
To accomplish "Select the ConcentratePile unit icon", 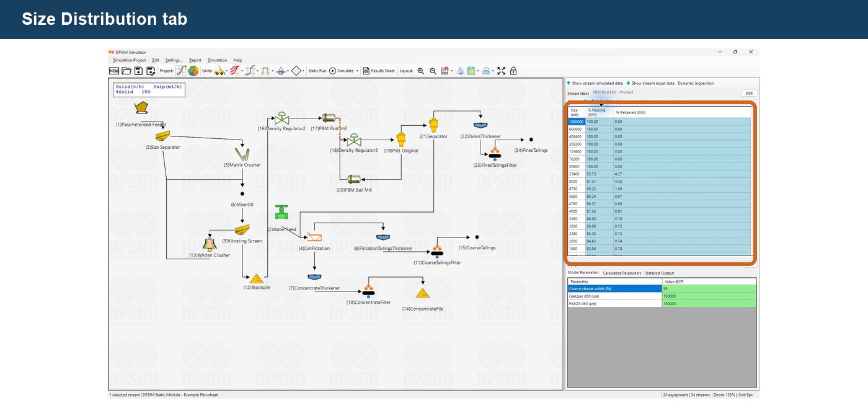I will tap(422, 294).
